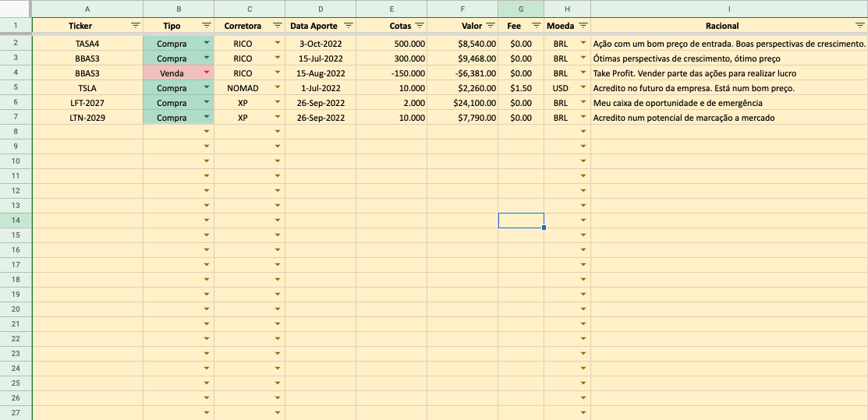Open the Corretora dropdown showing NOMAD
The height and width of the screenshot is (420, 868).
(x=278, y=87)
